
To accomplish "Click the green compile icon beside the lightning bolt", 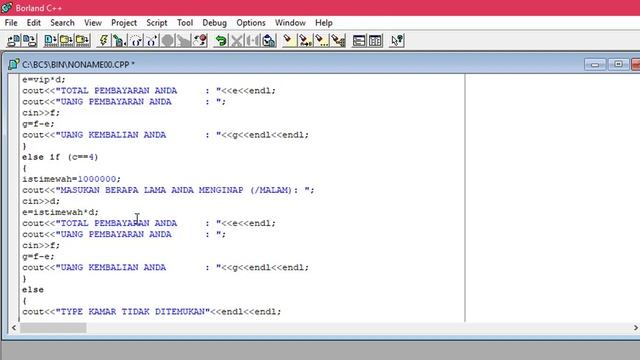I will click(x=119, y=40).
